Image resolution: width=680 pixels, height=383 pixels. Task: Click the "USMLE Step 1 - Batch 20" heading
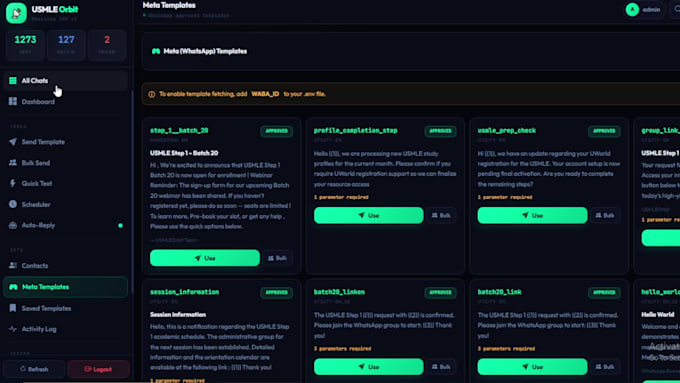(x=184, y=153)
